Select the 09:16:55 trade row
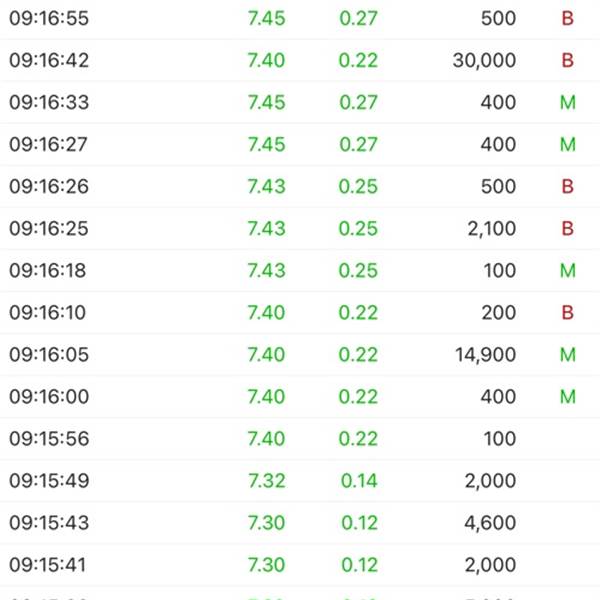Viewport: 600px width, 600px height. [300, 18]
